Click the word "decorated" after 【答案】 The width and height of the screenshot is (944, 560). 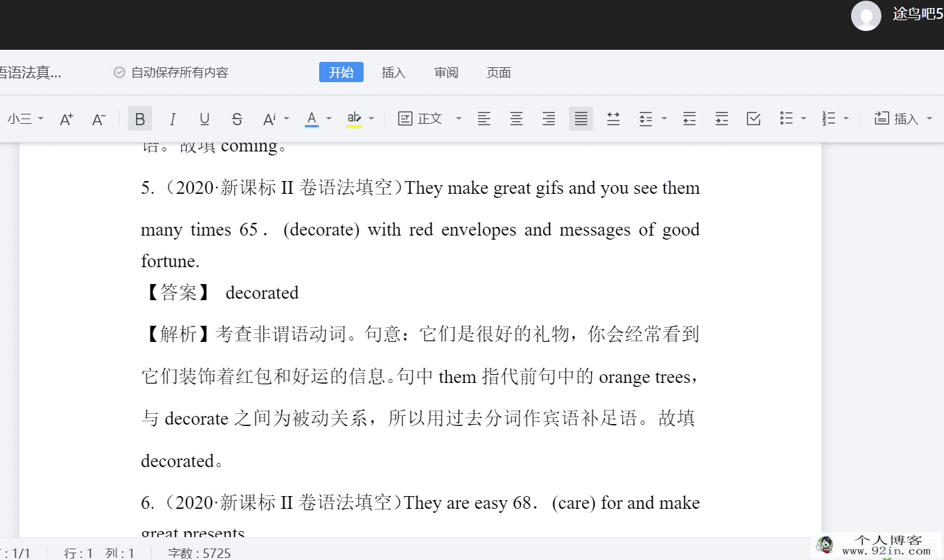(262, 293)
